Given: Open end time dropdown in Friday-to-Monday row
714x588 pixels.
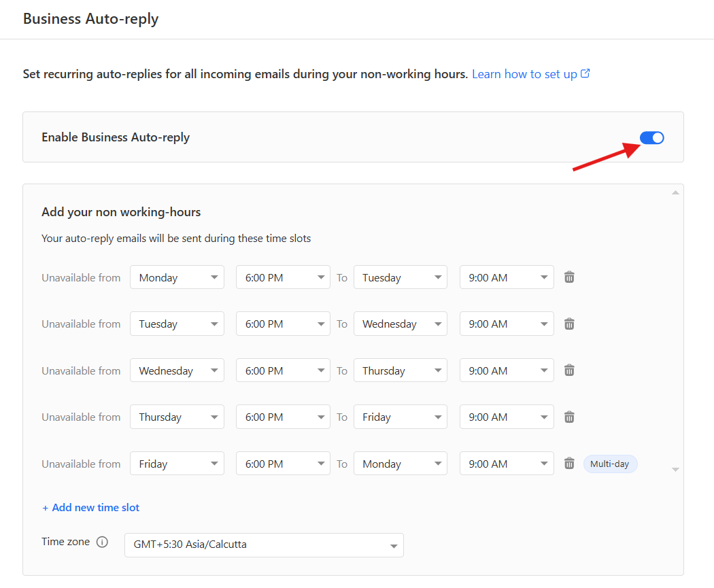Looking at the screenshot, I should (x=507, y=464).
